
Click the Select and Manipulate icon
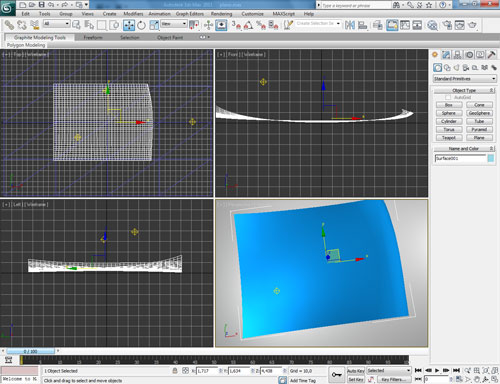[x=208, y=25]
